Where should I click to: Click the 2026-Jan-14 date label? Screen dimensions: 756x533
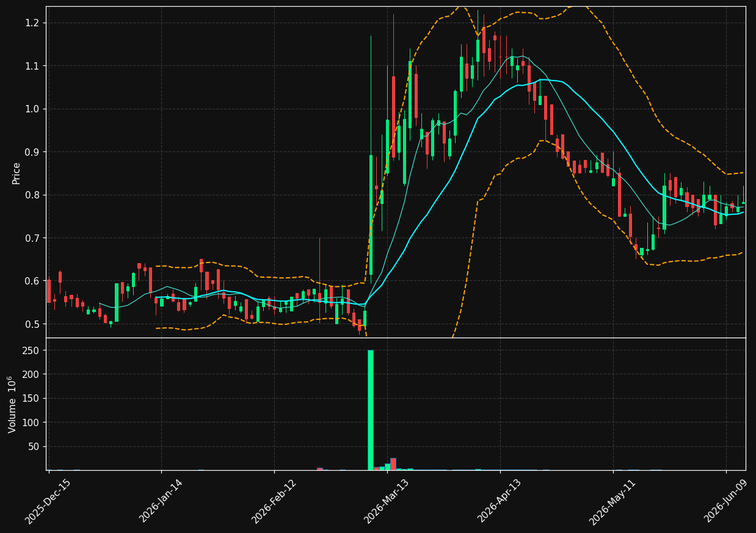pyautogui.click(x=161, y=501)
